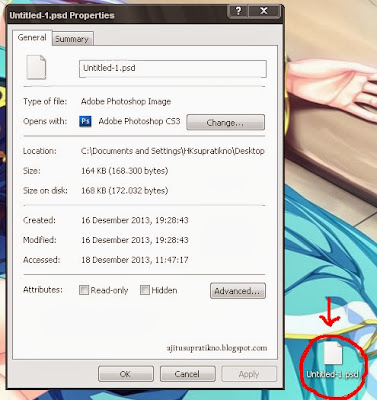Click the Size on disk value 168 KB
The image size is (377, 400).
[x=125, y=191]
